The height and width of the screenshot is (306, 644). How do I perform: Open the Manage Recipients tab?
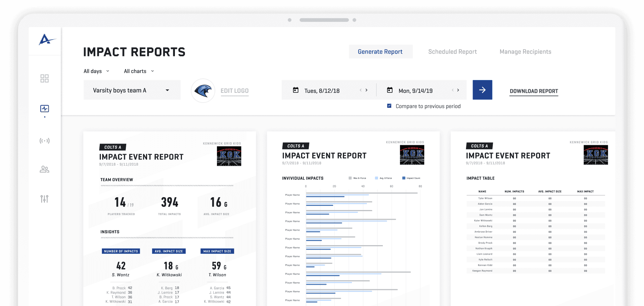coord(525,52)
